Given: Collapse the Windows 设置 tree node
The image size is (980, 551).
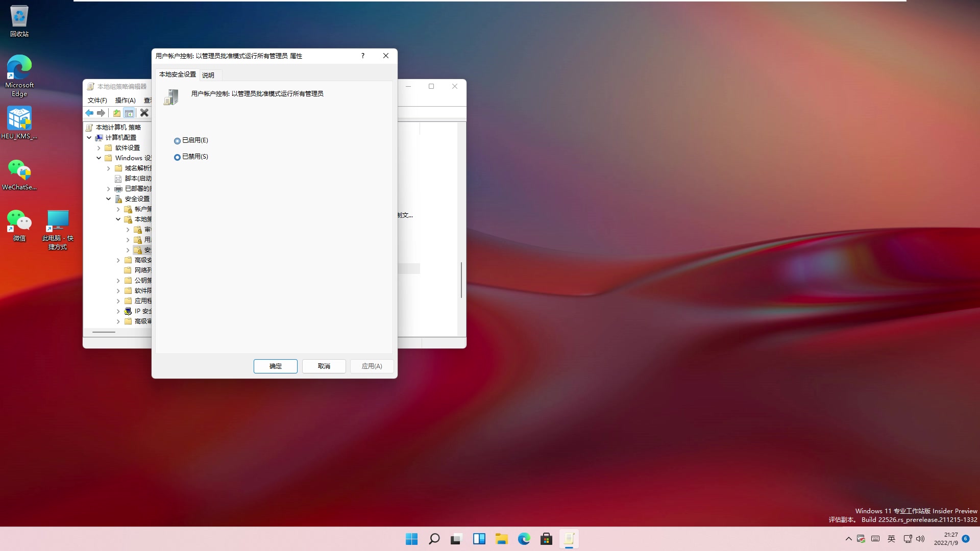Looking at the screenshot, I should click(x=99, y=158).
